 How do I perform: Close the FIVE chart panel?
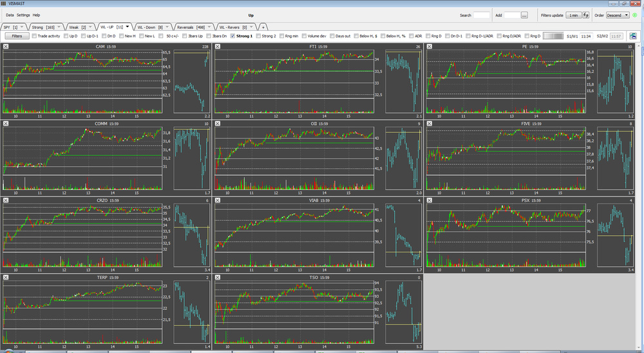coord(429,123)
